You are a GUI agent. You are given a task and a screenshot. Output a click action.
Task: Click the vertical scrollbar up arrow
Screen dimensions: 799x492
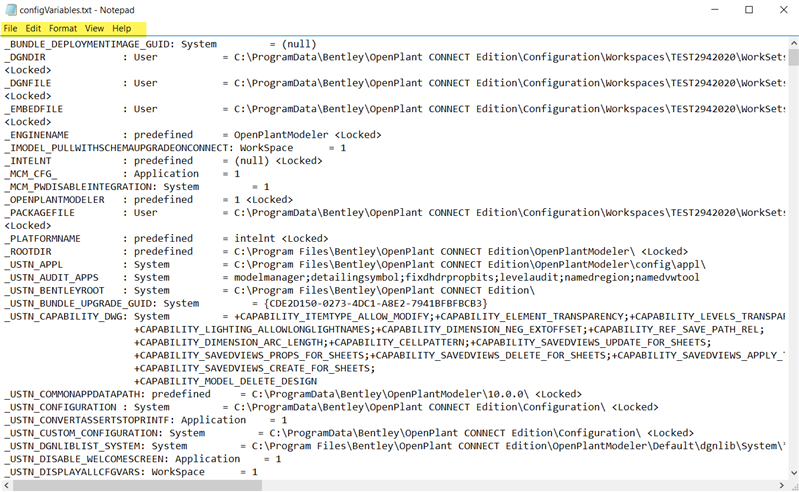tap(794, 43)
